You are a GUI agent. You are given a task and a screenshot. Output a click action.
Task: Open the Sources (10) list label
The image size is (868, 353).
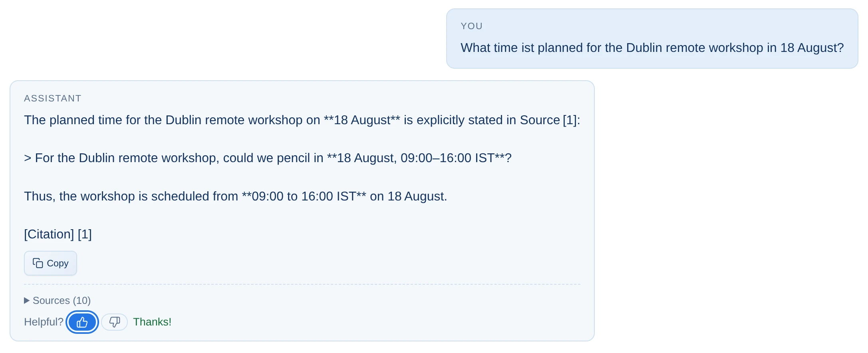click(x=62, y=300)
